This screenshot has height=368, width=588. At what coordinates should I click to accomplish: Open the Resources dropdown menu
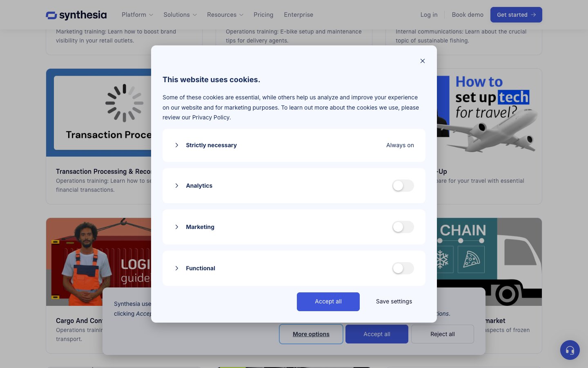225,15
